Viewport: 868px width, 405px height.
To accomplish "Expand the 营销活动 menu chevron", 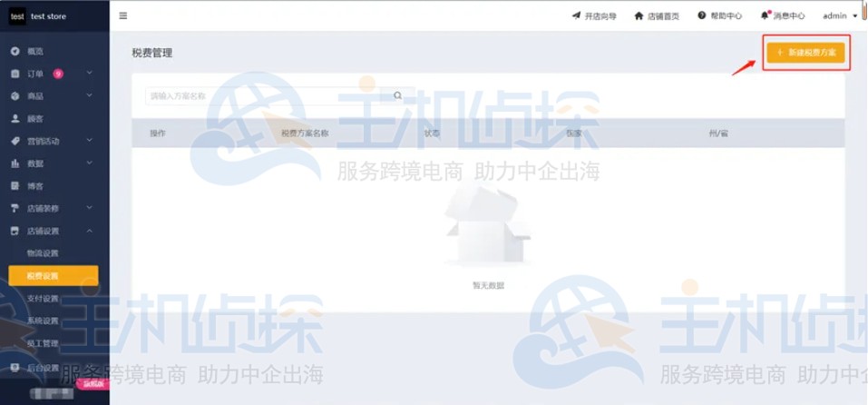I will point(90,141).
